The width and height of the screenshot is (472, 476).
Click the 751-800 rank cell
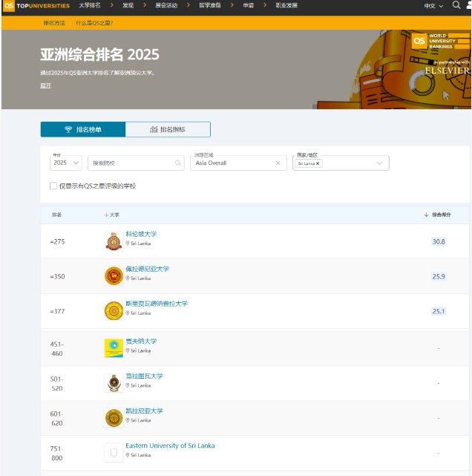(x=56, y=453)
